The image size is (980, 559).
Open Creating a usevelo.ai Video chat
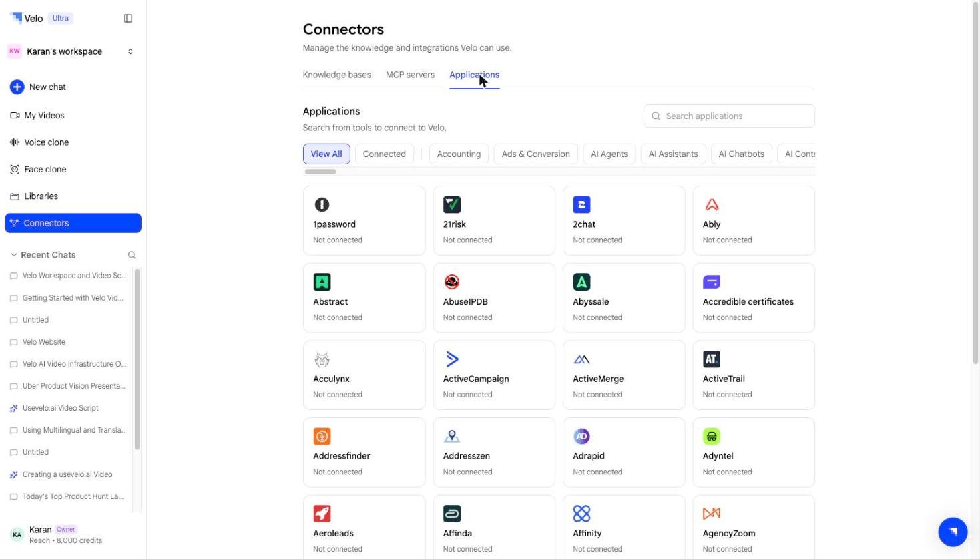[68, 474]
